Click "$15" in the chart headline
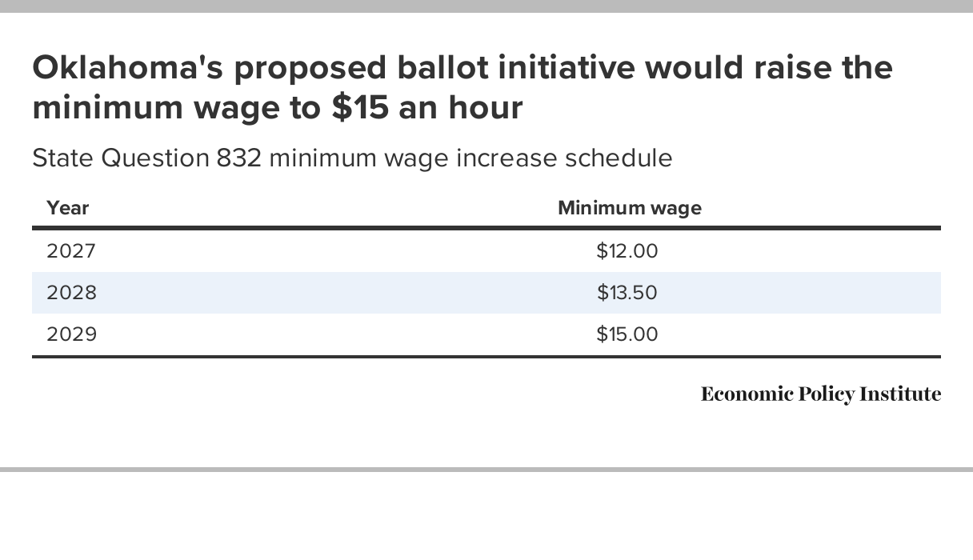 pos(360,107)
